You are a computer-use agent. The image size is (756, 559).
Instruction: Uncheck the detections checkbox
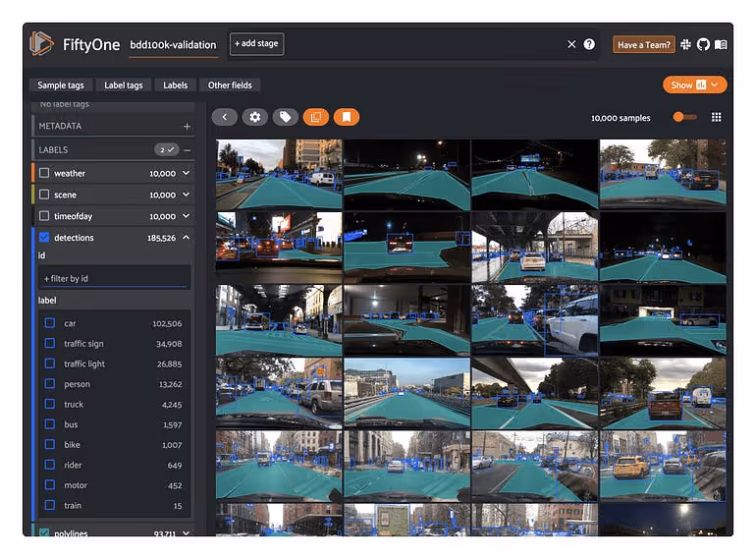[44, 238]
